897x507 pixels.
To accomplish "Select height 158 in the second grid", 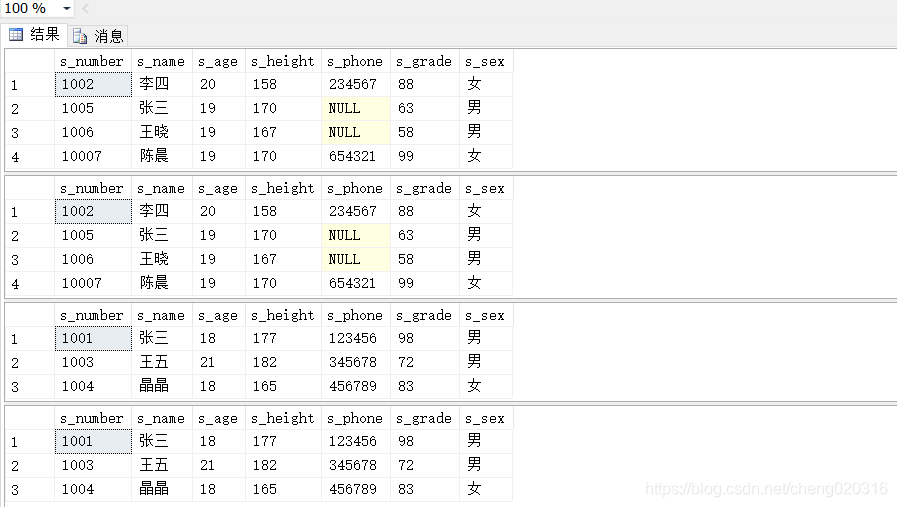I will coord(284,212).
